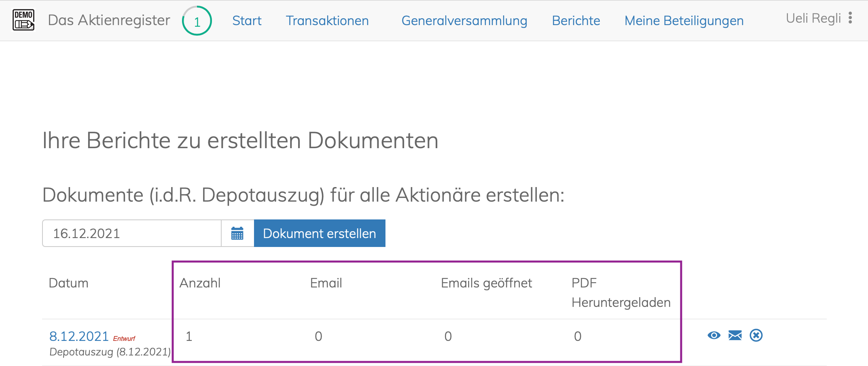The image size is (868, 366).
Task: Delete the 8.12.2021 draft with X icon
Action: 756,335
